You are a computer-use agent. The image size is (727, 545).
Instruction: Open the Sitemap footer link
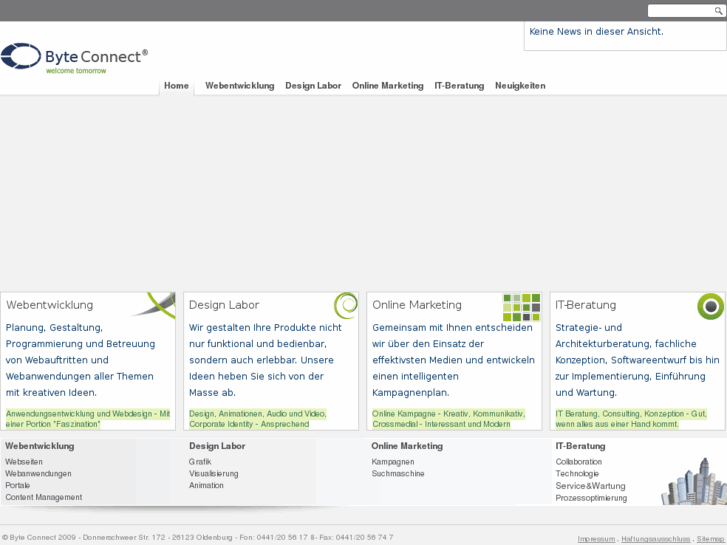click(710, 539)
